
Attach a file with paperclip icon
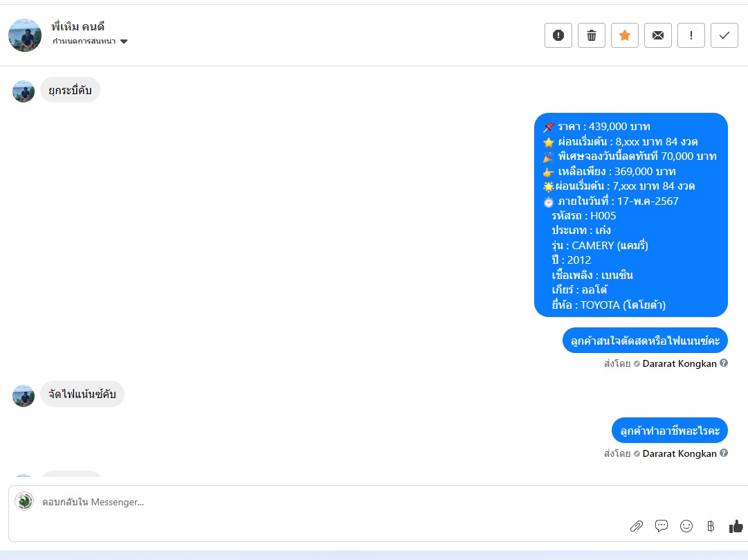(637, 526)
